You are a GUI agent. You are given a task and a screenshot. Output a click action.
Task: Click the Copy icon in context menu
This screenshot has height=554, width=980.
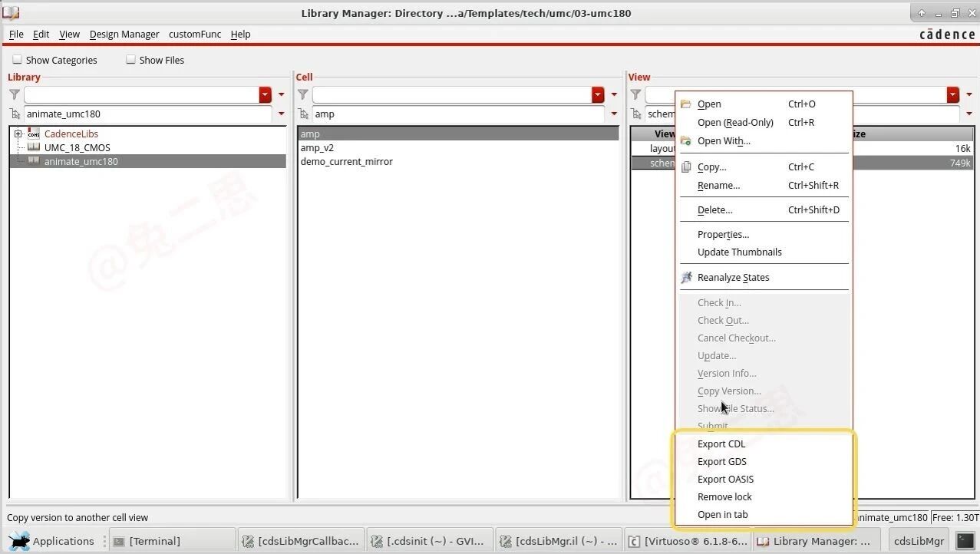tap(686, 167)
